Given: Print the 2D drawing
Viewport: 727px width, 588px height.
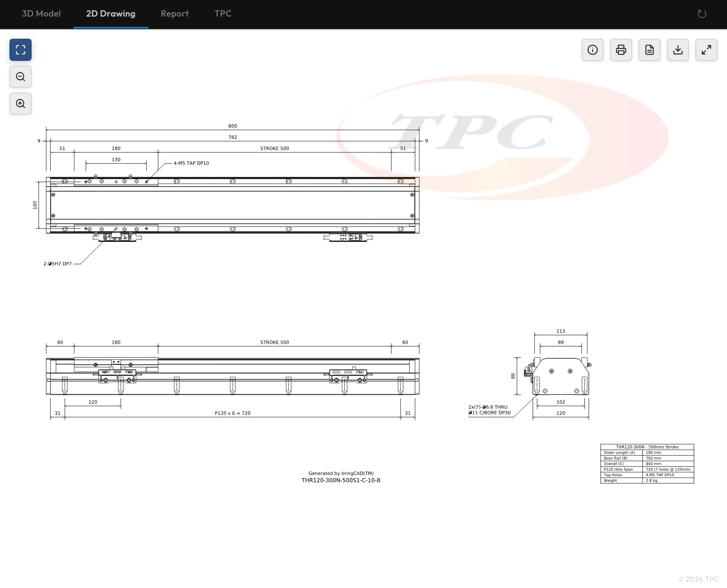Looking at the screenshot, I should tap(621, 50).
